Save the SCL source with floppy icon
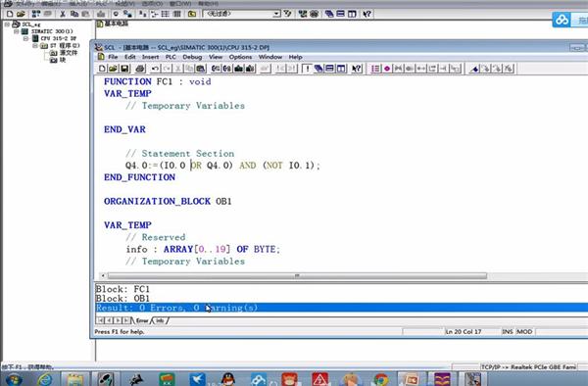Image resolution: width=588 pixels, height=386 pixels. (124, 69)
